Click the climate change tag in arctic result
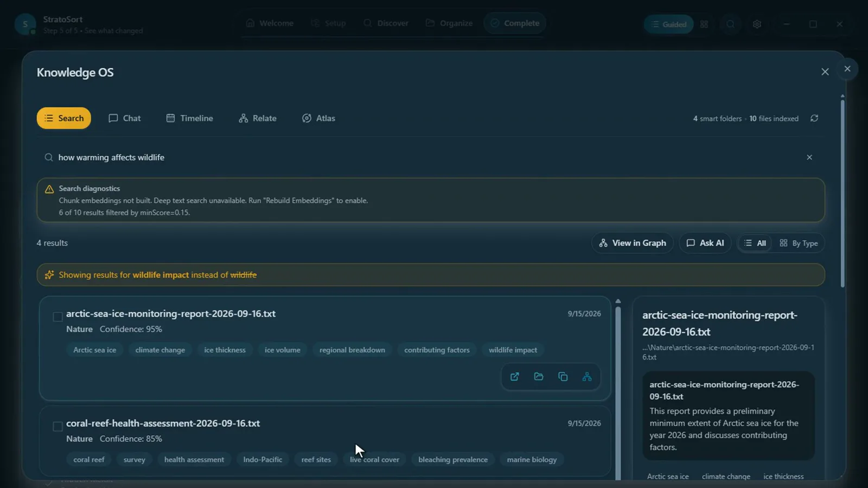 (x=160, y=350)
